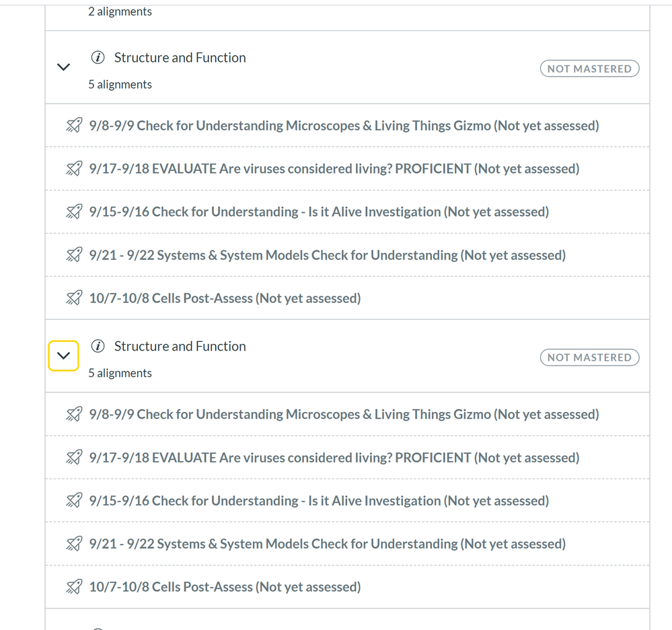Click rocket icon of first Systems Models alignment
Image resolution: width=672 pixels, height=630 pixels.
coord(74,254)
